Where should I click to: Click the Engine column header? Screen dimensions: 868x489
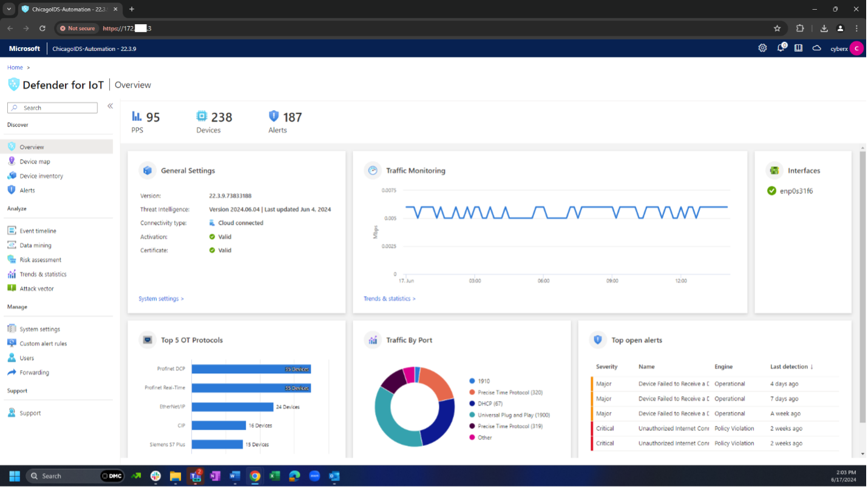click(x=724, y=366)
